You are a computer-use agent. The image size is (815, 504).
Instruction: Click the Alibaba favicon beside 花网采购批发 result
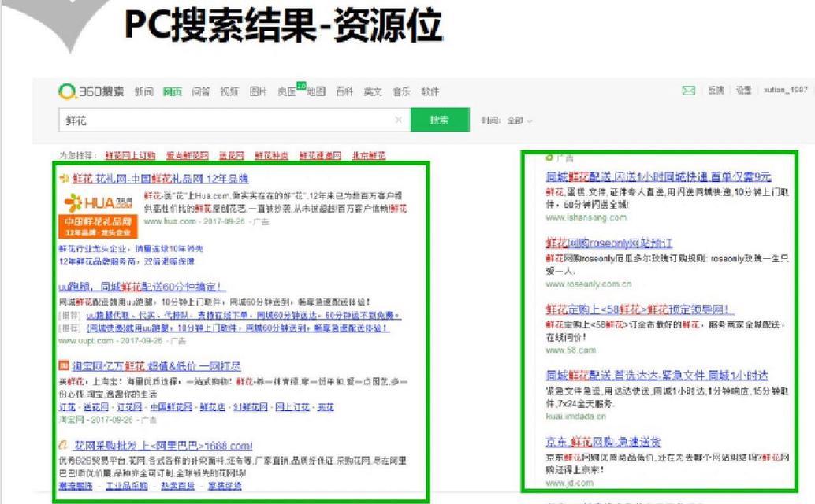pos(64,445)
